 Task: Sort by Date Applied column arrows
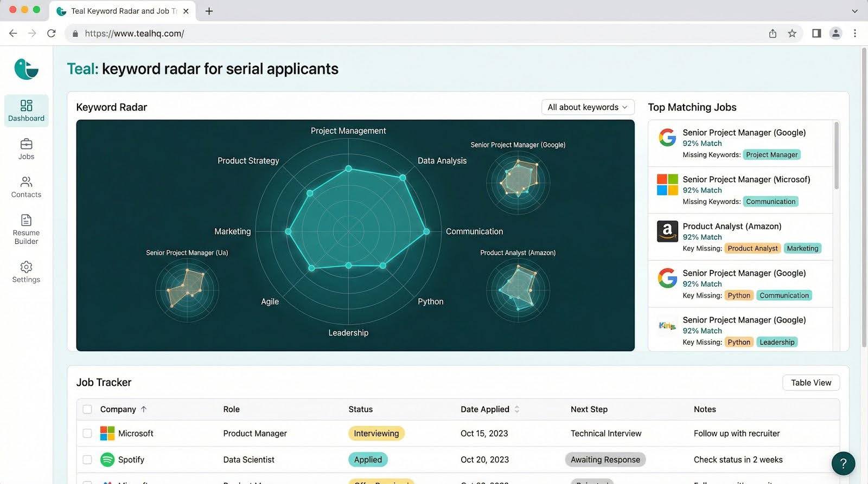coord(517,409)
